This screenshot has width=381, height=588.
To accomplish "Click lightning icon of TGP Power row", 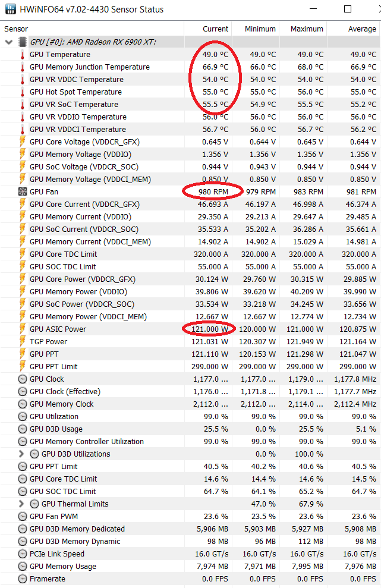I will pyautogui.click(x=23, y=342).
